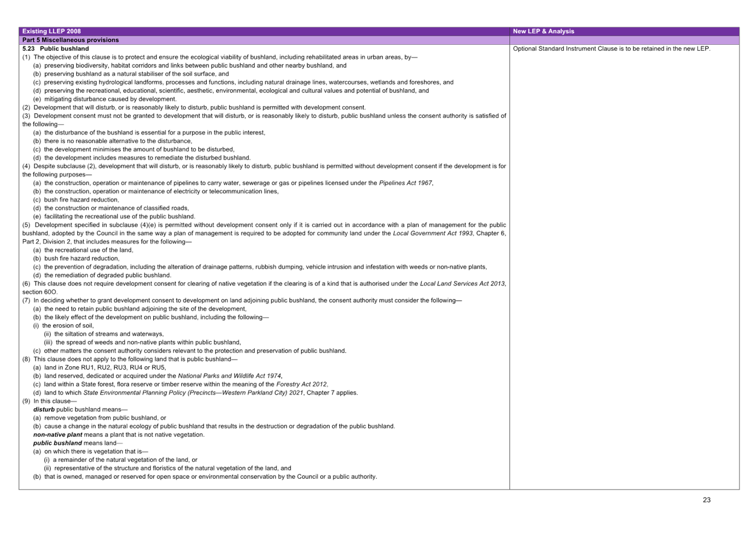
Task: Click the bold term 'non-native plant'
Action: pyautogui.click(x=57, y=435)
